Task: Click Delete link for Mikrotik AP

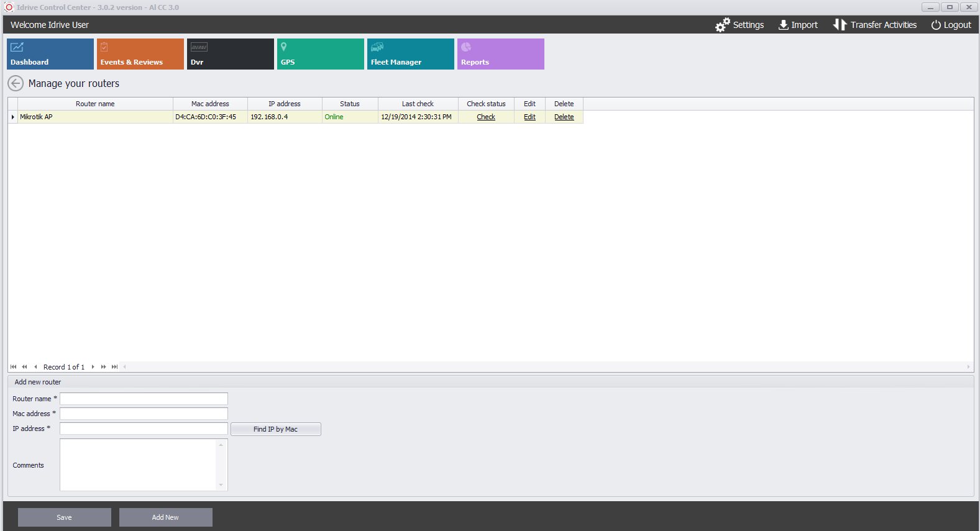Action: coord(564,117)
